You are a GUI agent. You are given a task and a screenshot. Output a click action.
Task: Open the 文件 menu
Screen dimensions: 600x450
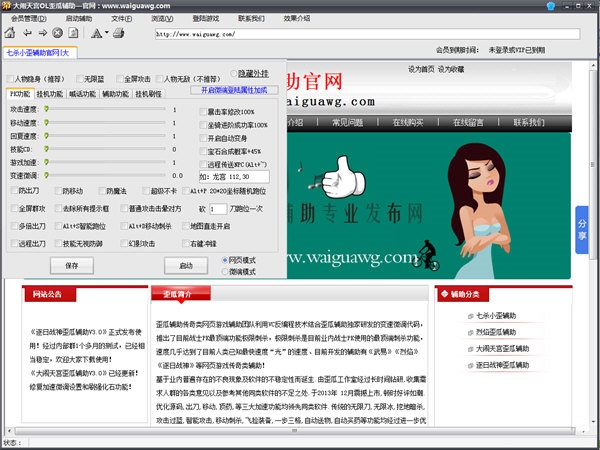click(120, 19)
